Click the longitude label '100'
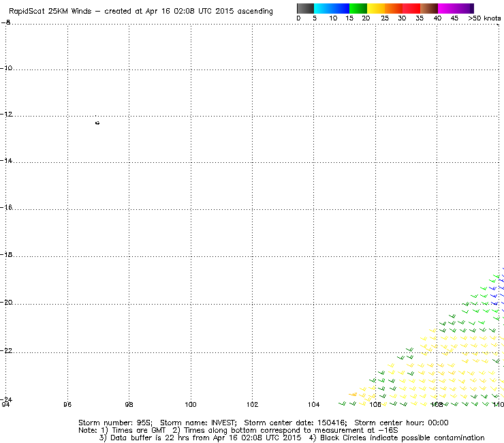504x443 pixels. 191,404
